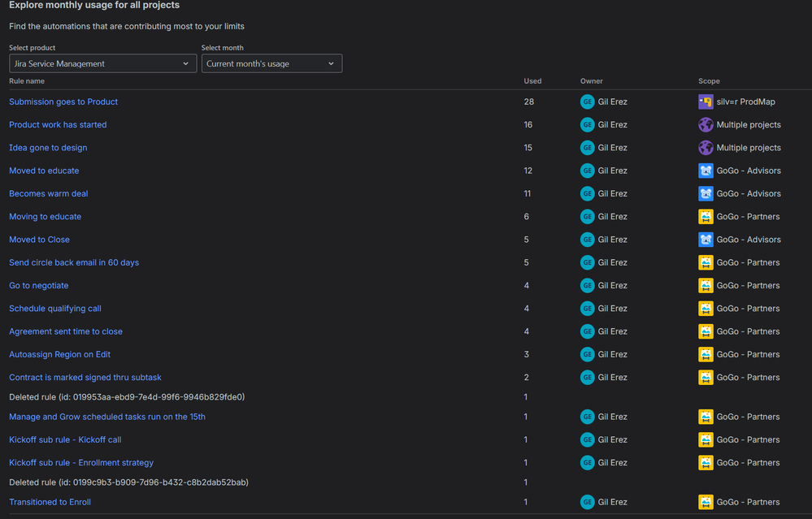Viewport: 812px width, 519px height.
Task: Click GoGo - Partners icon in Agreement sent time to close row
Action: click(706, 331)
